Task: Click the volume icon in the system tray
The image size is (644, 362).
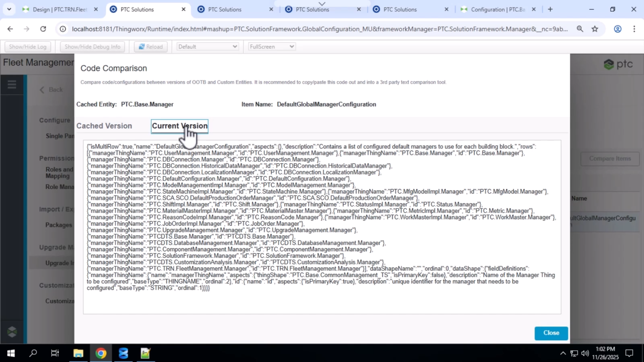Action: [x=585, y=353]
